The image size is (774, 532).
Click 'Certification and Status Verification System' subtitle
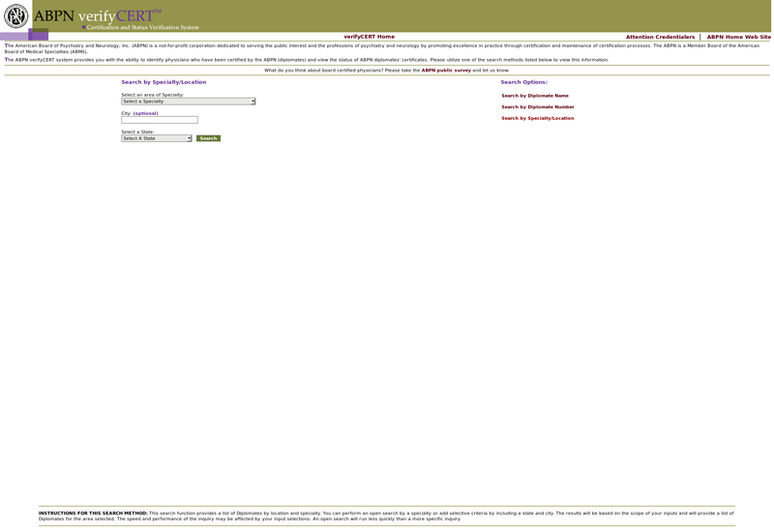tap(142, 28)
